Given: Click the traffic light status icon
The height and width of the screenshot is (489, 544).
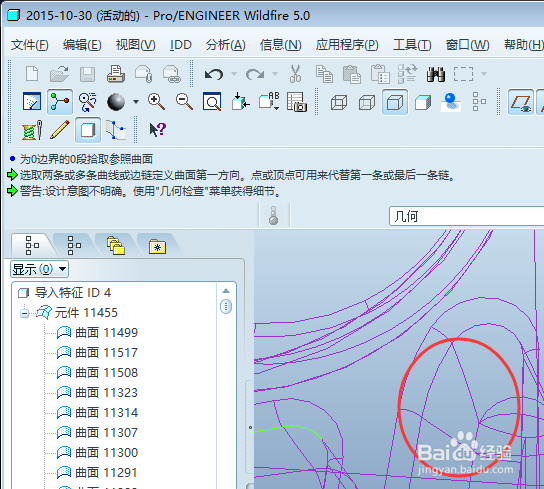Looking at the screenshot, I should click(274, 216).
